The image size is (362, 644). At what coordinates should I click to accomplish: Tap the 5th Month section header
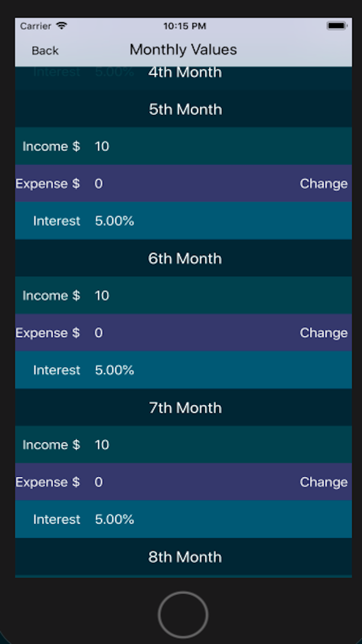(185, 109)
